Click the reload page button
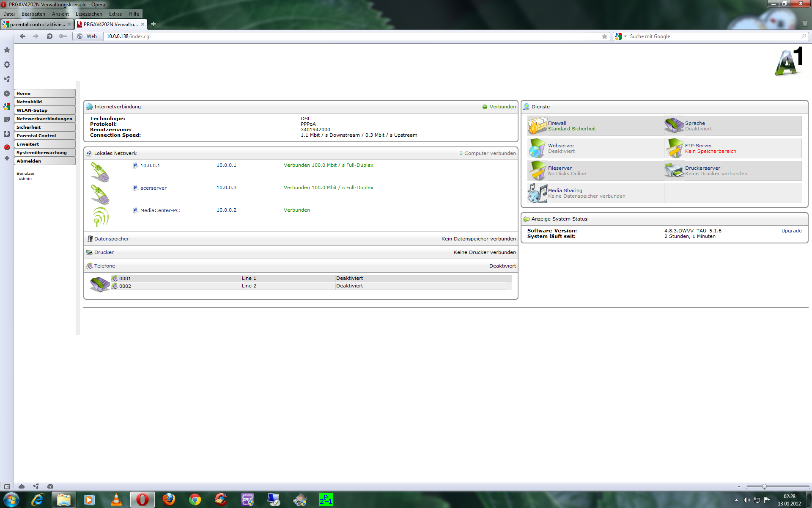This screenshot has width=812, height=508. coord(49,36)
